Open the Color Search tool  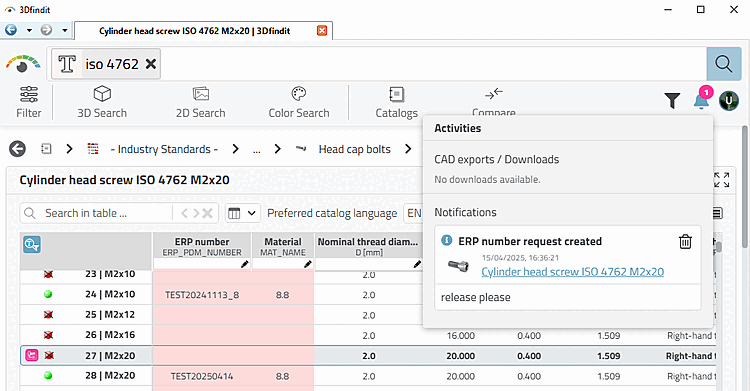[298, 102]
